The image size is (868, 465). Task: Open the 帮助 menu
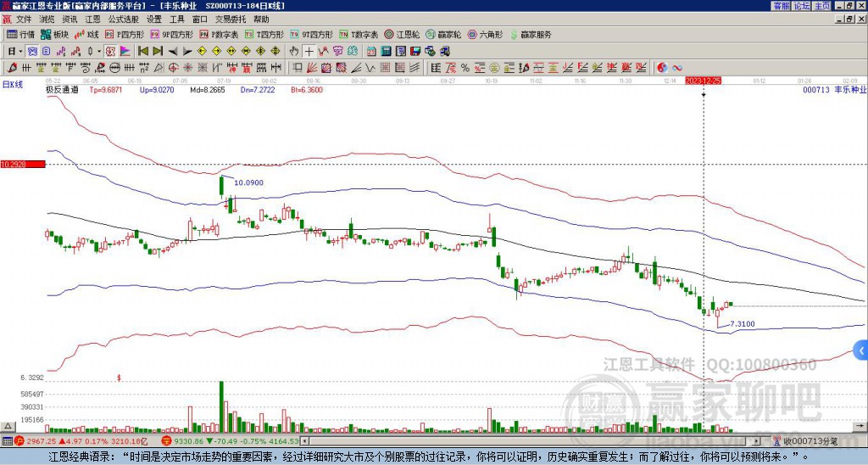261,20
